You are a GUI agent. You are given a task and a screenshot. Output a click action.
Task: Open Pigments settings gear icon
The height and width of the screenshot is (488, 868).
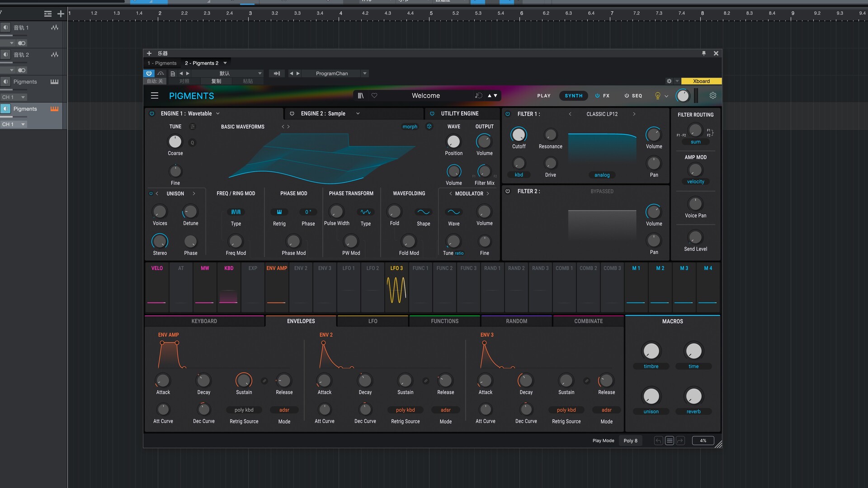[x=713, y=95]
